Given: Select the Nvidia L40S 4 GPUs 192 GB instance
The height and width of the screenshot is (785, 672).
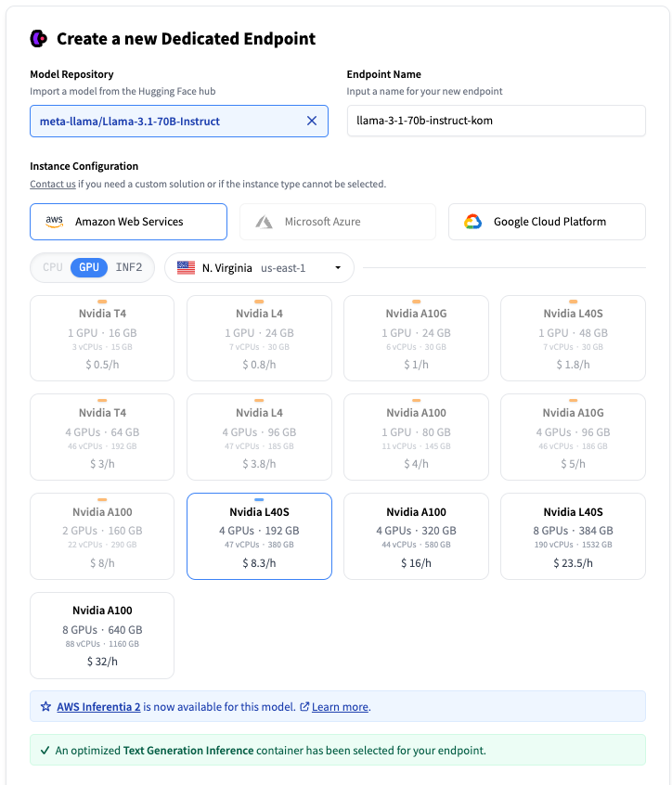Looking at the screenshot, I should pyautogui.click(x=259, y=536).
